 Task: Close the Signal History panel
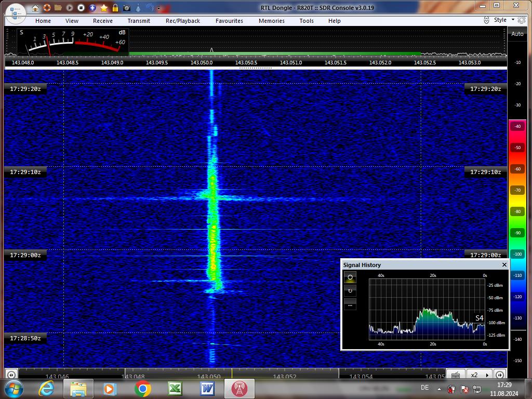coord(504,264)
